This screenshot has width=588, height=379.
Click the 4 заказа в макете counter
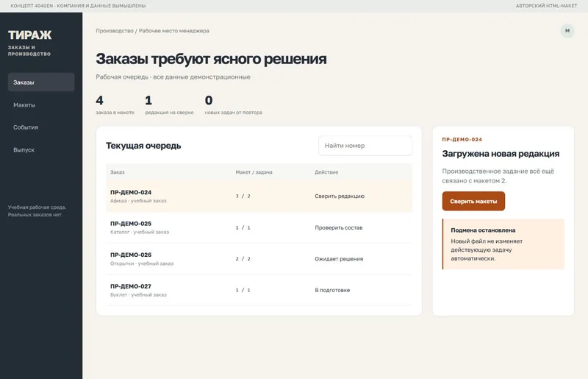coord(115,105)
